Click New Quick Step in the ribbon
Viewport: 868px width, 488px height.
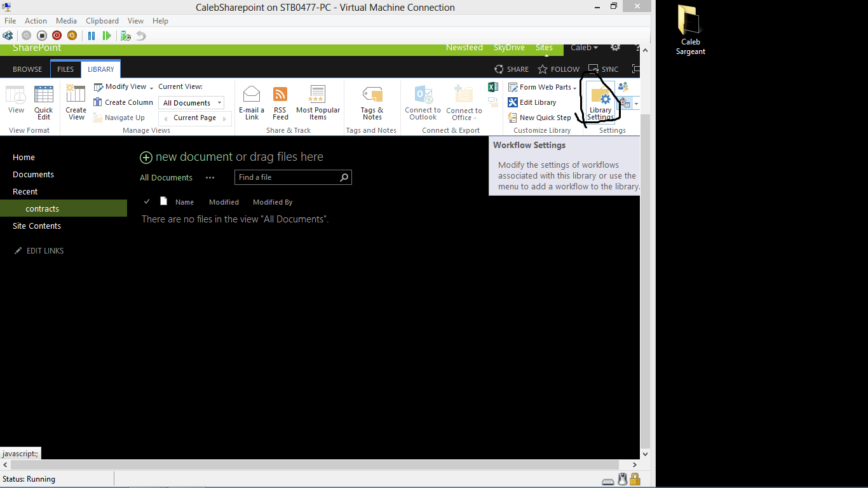pos(539,118)
